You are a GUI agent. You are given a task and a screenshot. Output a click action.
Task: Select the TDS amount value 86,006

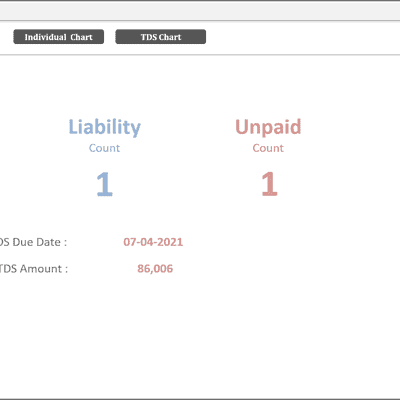pos(155,269)
